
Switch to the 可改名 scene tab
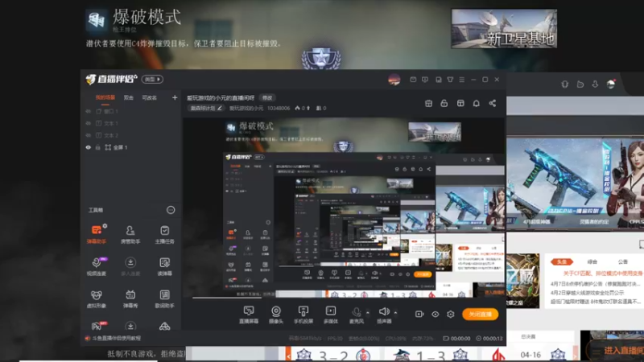(149, 97)
